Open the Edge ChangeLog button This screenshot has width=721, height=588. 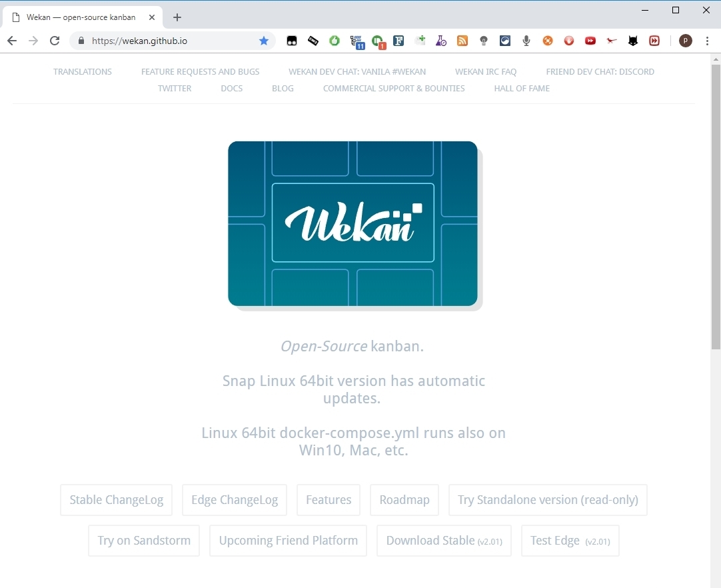point(235,500)
